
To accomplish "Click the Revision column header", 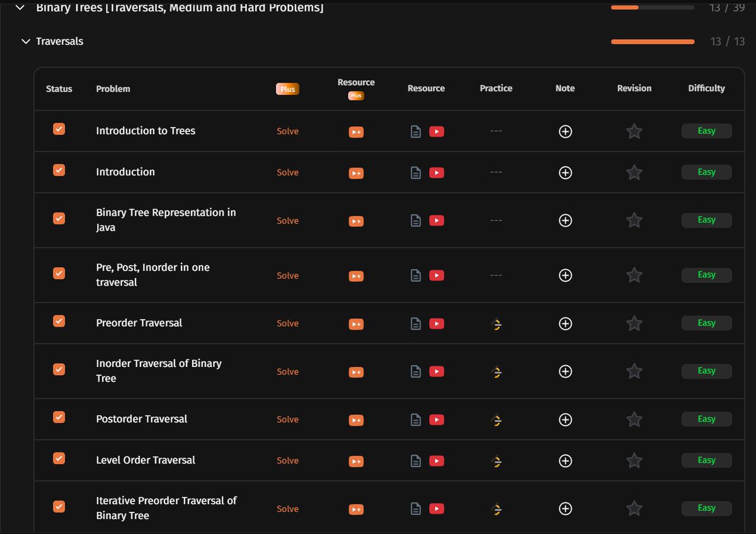I will (x=634, y=88).
